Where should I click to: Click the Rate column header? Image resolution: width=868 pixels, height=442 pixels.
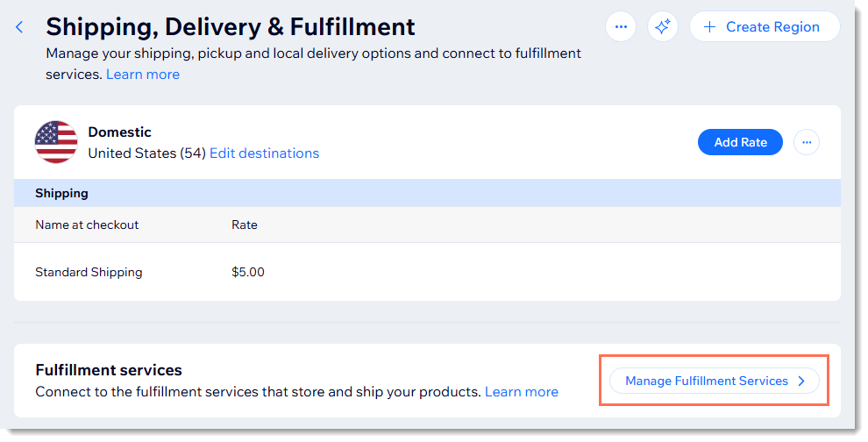click(245, 225)
